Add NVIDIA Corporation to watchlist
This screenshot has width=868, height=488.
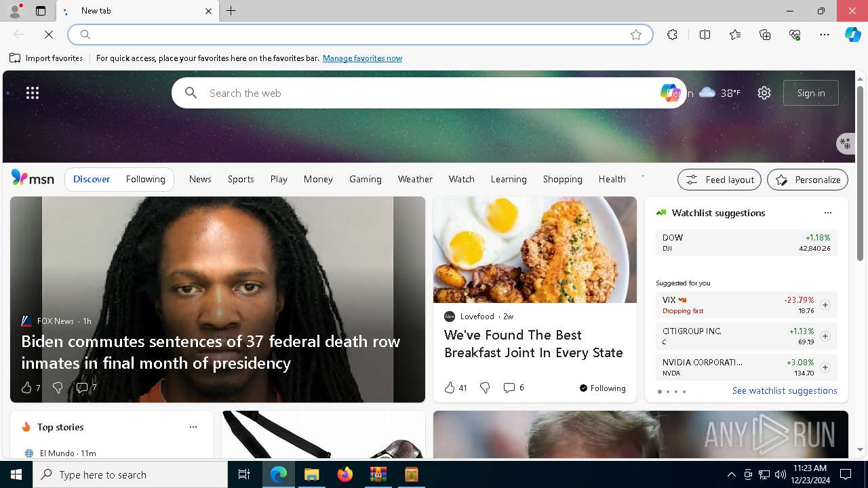(x=825, y=367)
